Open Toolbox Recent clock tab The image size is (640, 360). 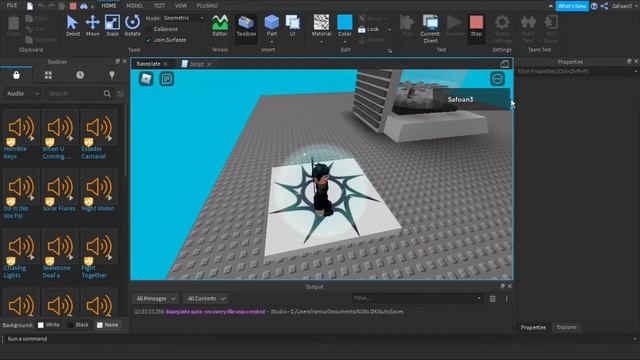(80, 75)
